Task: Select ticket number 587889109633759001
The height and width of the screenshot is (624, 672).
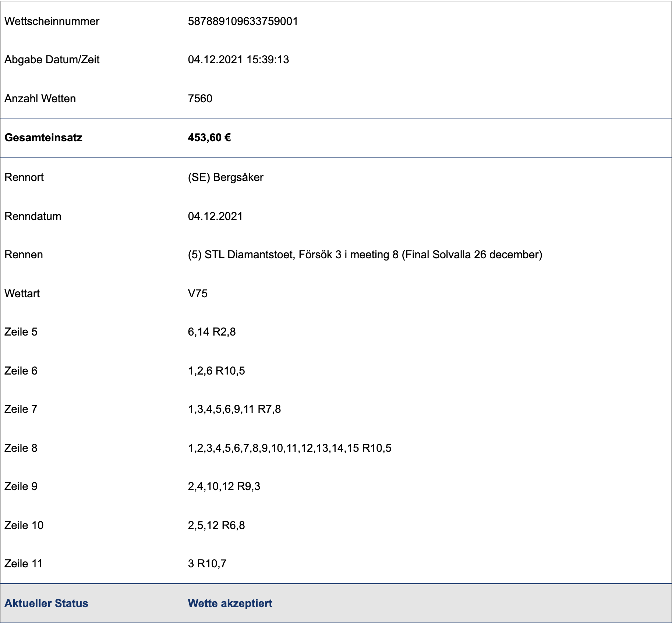Action: click(x=243, y=21)
